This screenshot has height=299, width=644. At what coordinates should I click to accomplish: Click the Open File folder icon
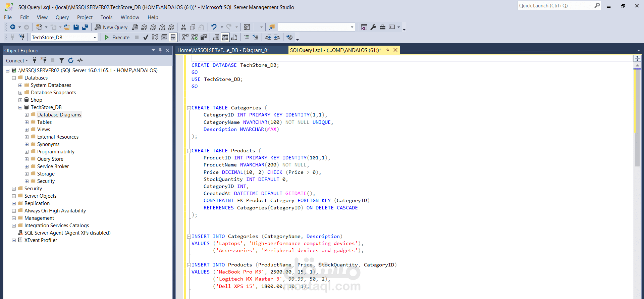point(67,27)
